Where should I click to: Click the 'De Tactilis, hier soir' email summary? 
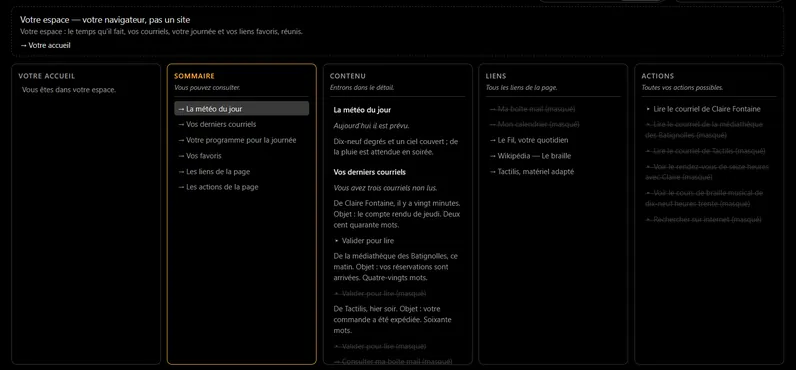(x=392, y=320)
